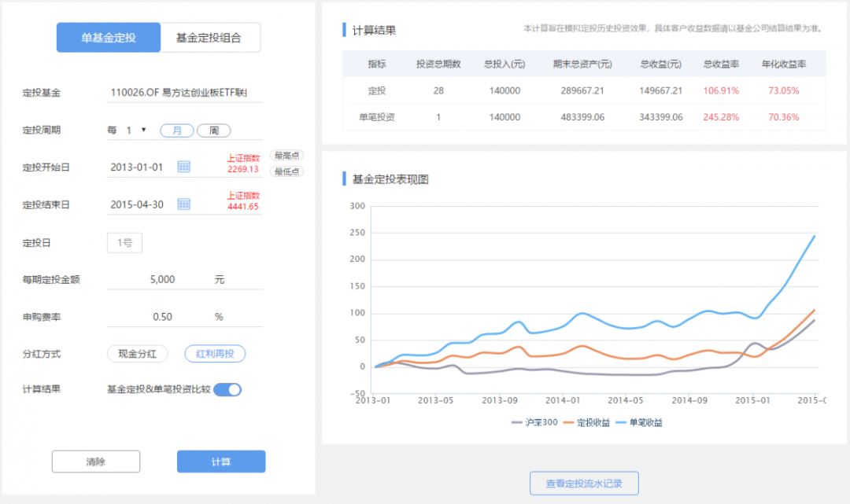Click the 期末总资产(元) column header
The image size is (850, 504).
pyautogui.click(x=582, y=64)
